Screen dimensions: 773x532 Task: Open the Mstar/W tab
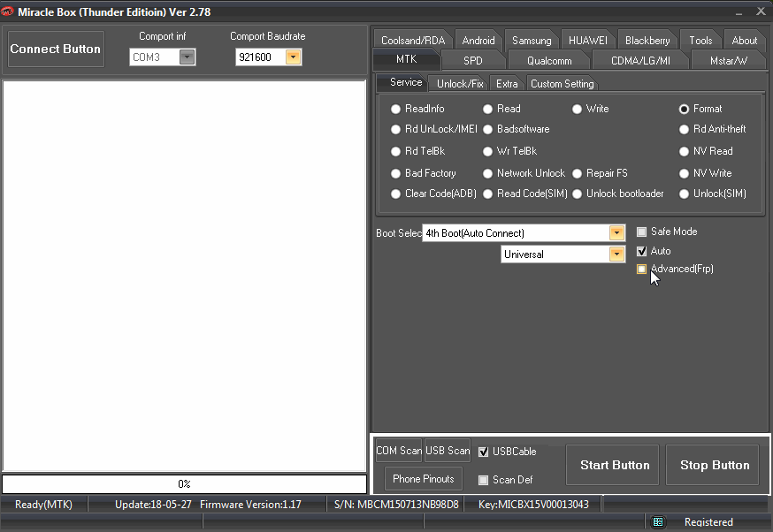tap(729, 61)
